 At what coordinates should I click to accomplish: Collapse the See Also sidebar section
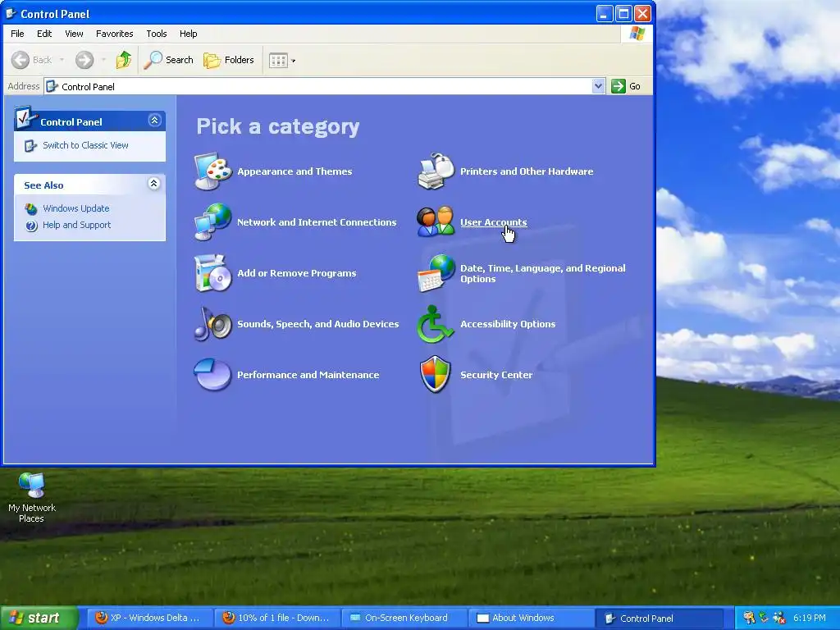click(153, 184)
